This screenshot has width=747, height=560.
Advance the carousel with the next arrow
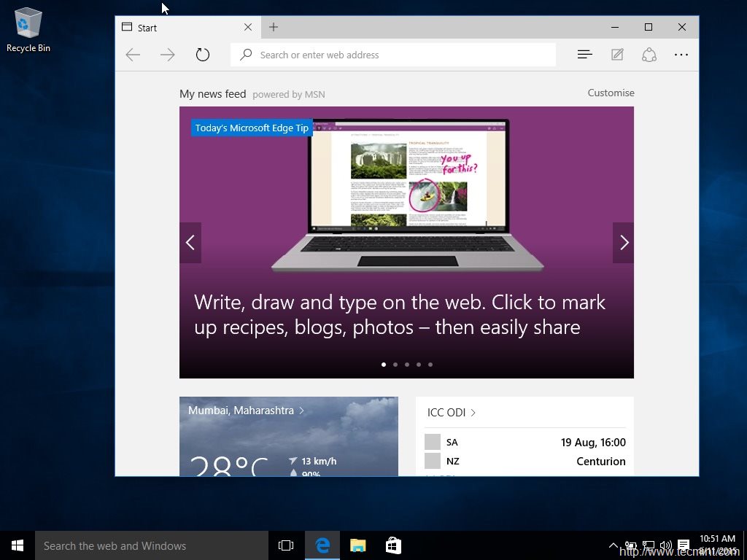pos(624,243)
